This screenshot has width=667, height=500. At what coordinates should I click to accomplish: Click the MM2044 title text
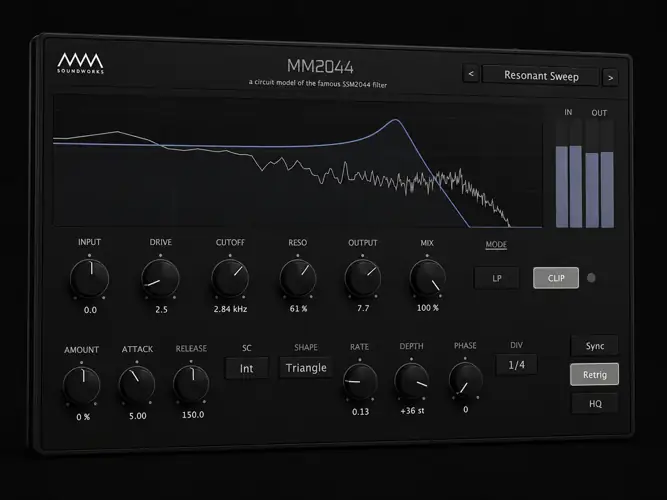click(x=320, y=66)
